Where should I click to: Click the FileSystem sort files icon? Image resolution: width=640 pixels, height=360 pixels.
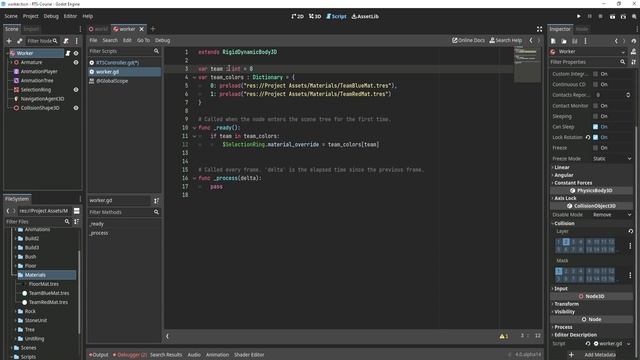click(76, 222)
